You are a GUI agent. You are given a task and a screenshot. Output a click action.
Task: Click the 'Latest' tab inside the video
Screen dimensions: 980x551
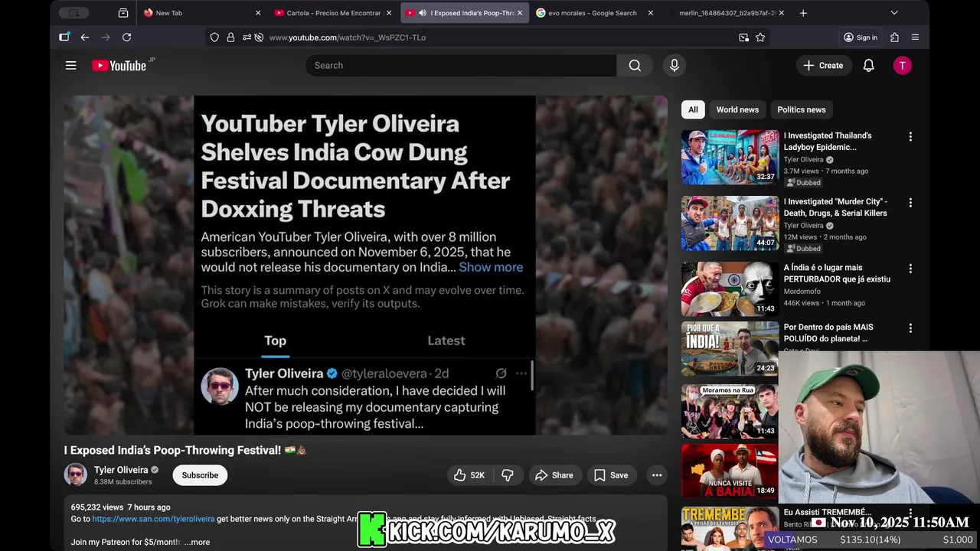pyautogui.click(x=446, y=341)
